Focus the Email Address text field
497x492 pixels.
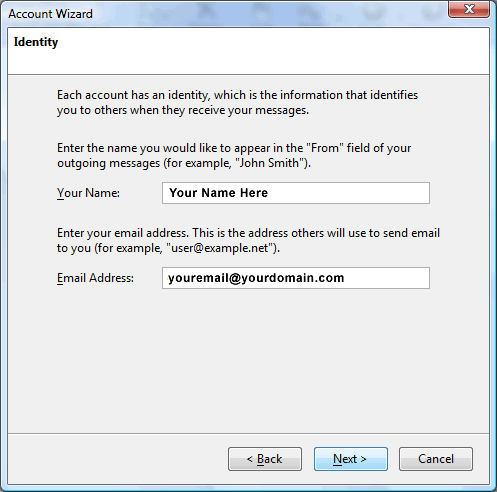click(x=296, y=278)
